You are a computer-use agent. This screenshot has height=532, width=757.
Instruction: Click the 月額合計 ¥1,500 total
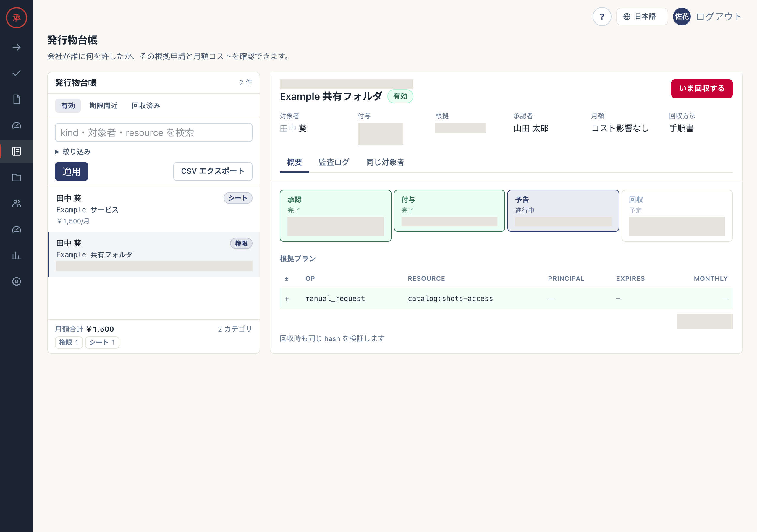pos(84,329)
